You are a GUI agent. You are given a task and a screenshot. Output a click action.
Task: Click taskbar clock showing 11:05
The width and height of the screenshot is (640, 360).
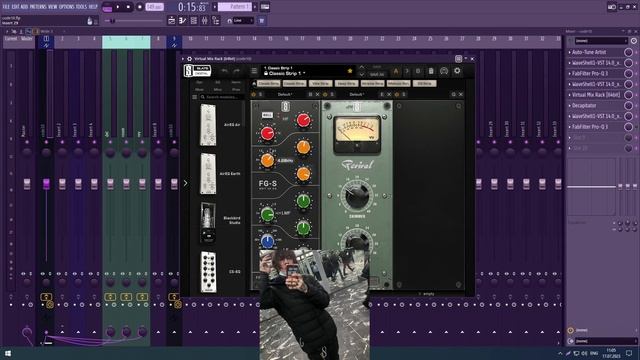tap(611, 353)
